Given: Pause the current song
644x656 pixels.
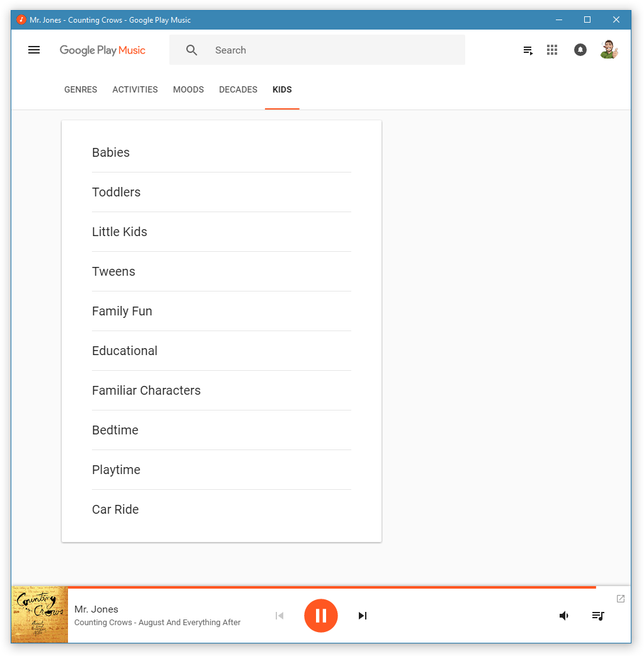Looking at the screenshot, I should point(321,616).
